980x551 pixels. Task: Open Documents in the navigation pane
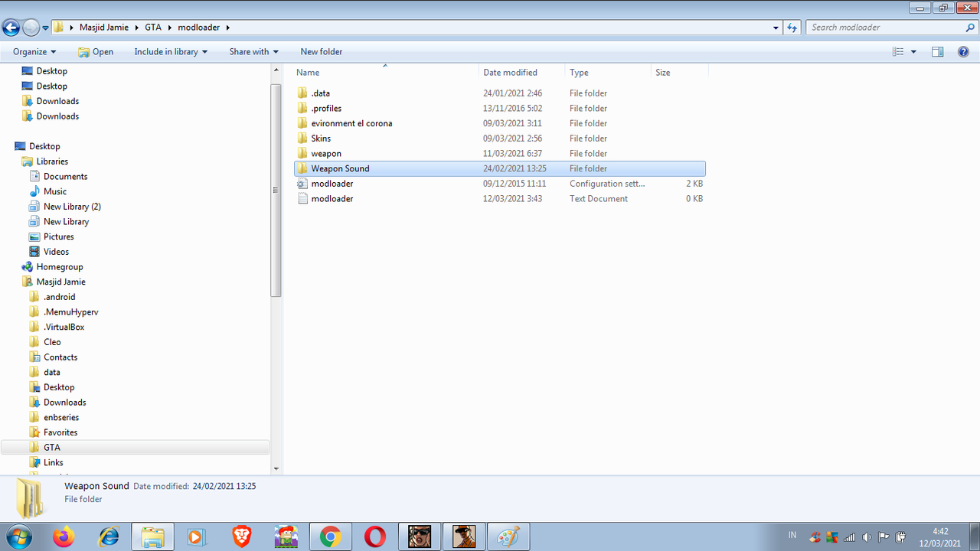click(x=65, y=177)
